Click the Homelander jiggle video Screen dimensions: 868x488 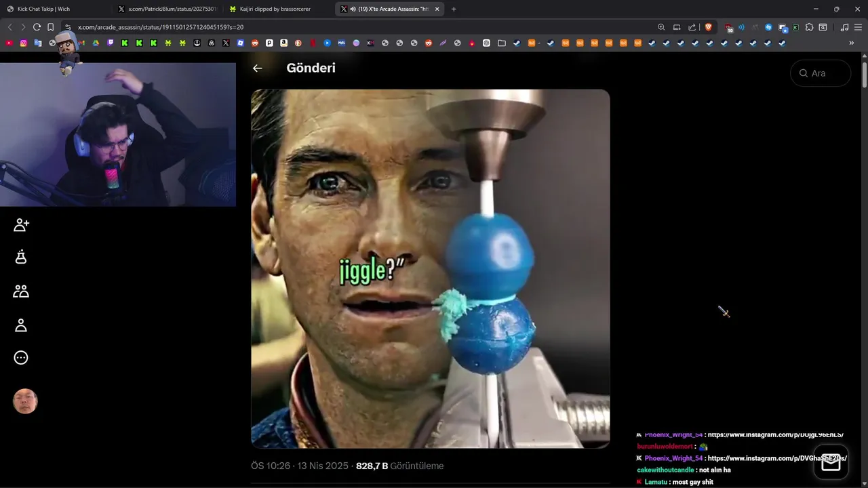coord(431,268)
